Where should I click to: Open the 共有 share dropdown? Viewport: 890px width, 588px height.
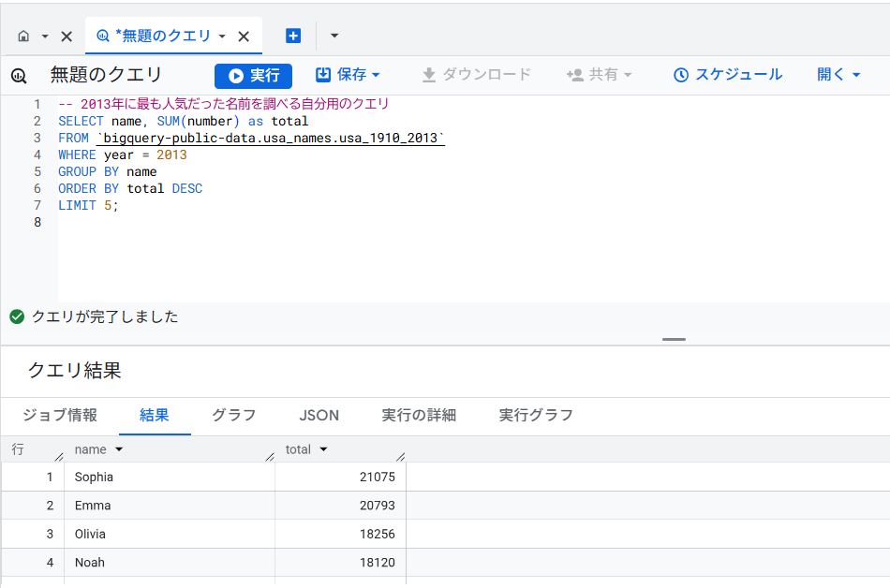coord(599,74)
